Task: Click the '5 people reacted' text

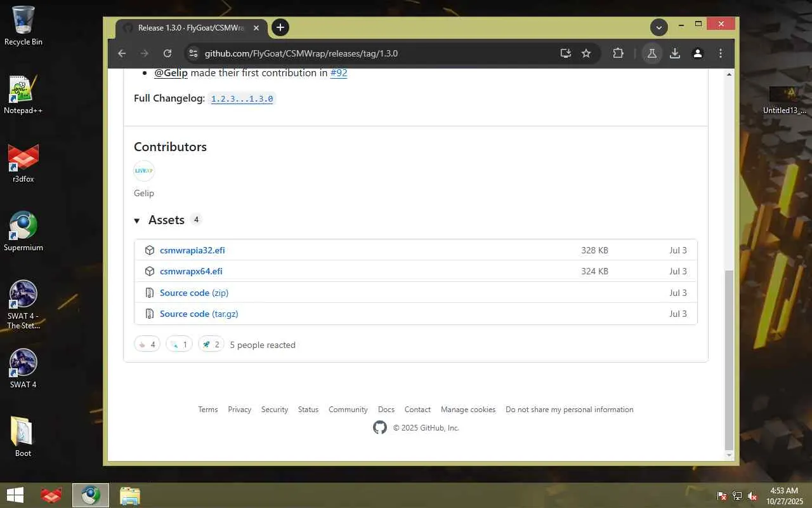Action: [263, 345]
